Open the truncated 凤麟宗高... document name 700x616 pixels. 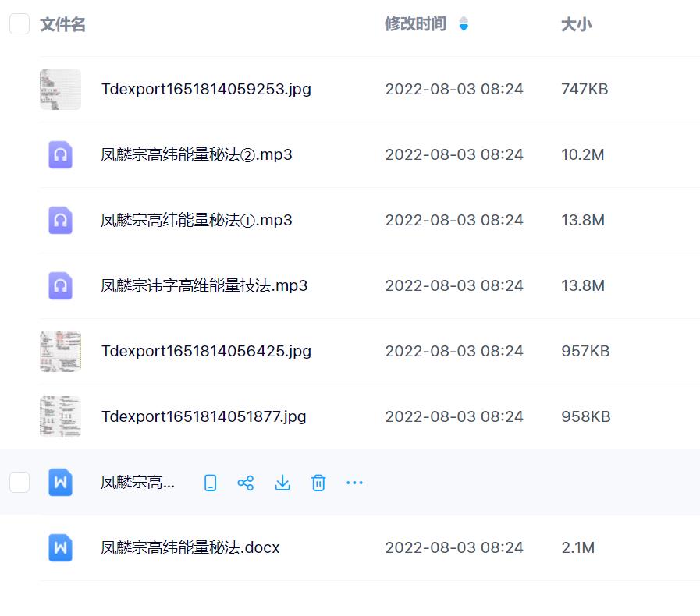138,483
